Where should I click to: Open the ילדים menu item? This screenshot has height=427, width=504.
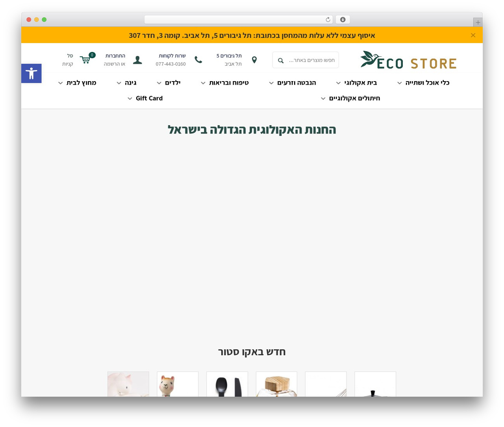[x=172, y=83]
